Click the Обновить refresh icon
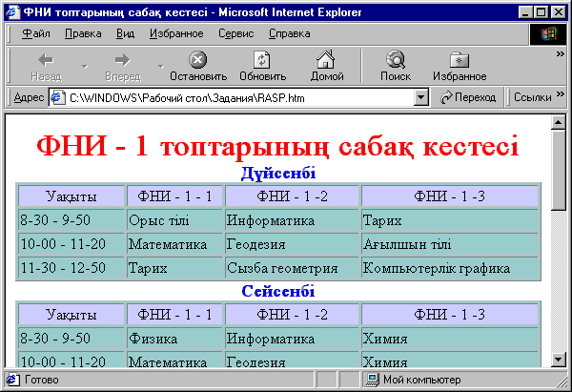Image resolution: width=572 pixels, height=392 pixels. 262,59
